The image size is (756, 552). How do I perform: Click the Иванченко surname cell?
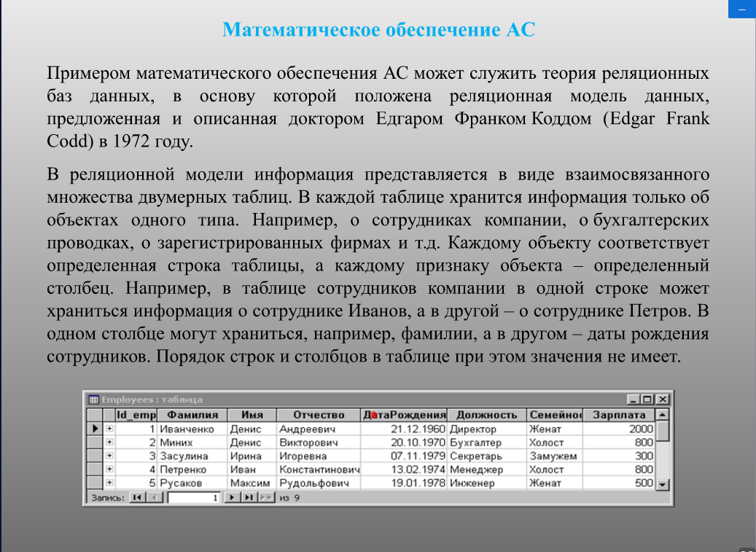click(192, 429)
